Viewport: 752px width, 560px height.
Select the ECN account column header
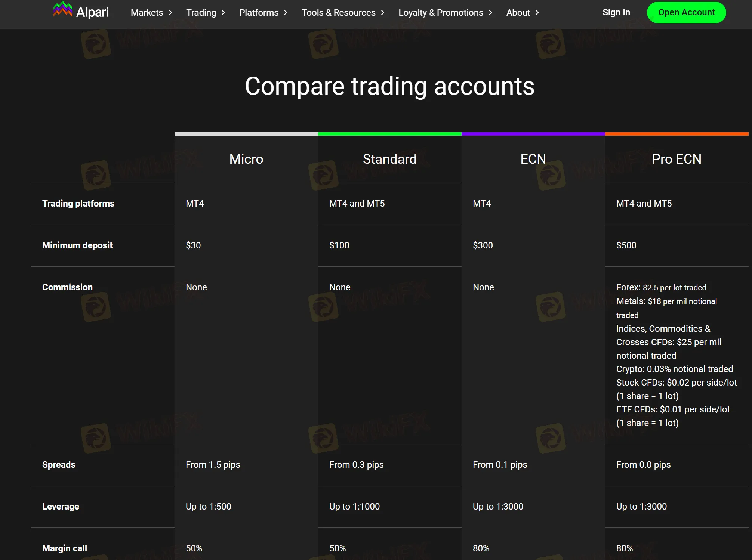click(x=533, y=159)
